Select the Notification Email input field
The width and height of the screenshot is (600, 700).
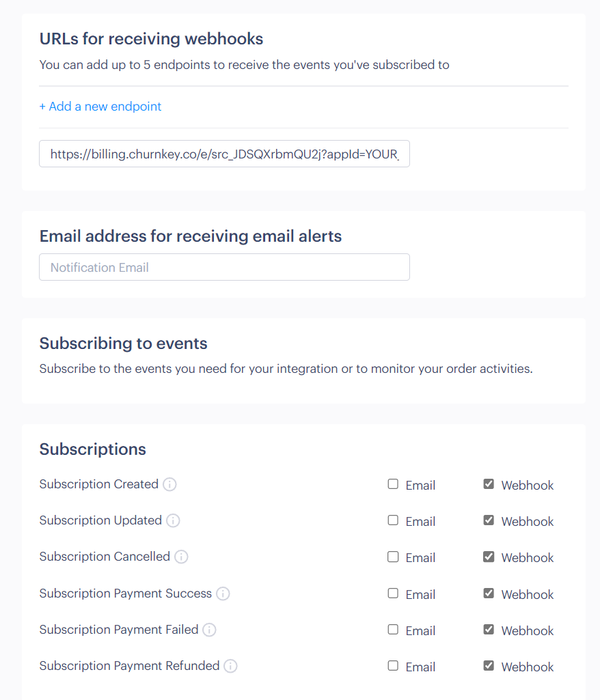coord(224,267)
